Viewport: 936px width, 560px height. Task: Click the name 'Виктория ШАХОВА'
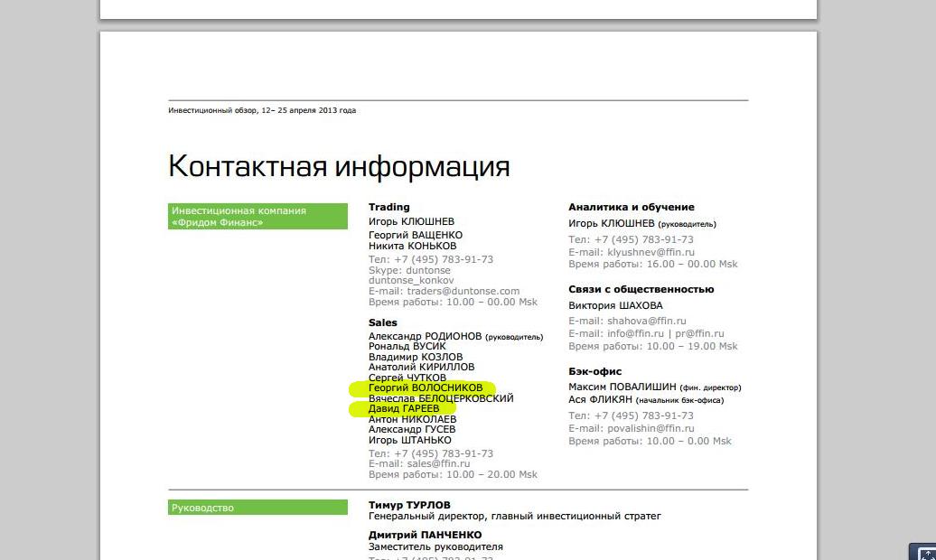pyautogui.click(x=615, y=305)
